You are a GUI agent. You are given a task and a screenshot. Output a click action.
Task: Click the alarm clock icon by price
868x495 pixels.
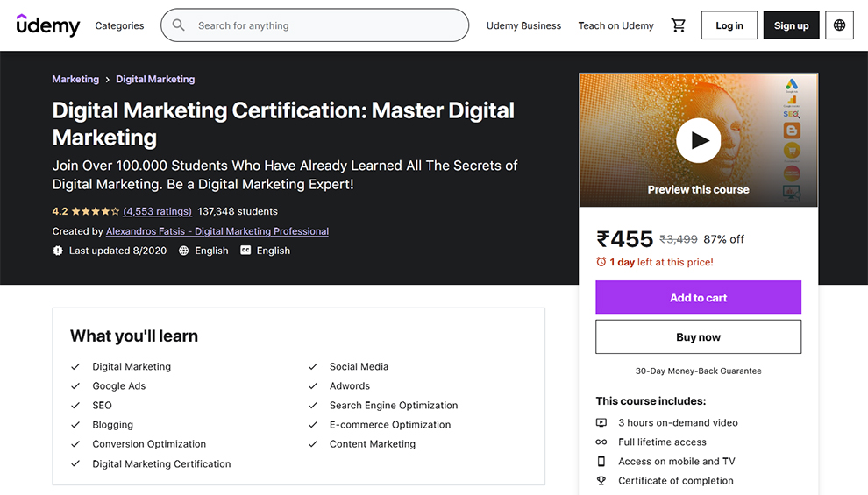pyautogui.click(x=601, y=262)
